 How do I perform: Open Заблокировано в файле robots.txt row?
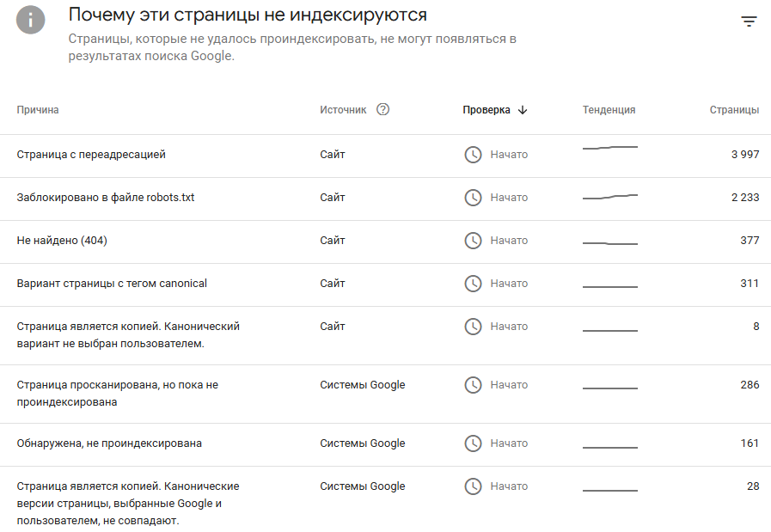point(106,198)
